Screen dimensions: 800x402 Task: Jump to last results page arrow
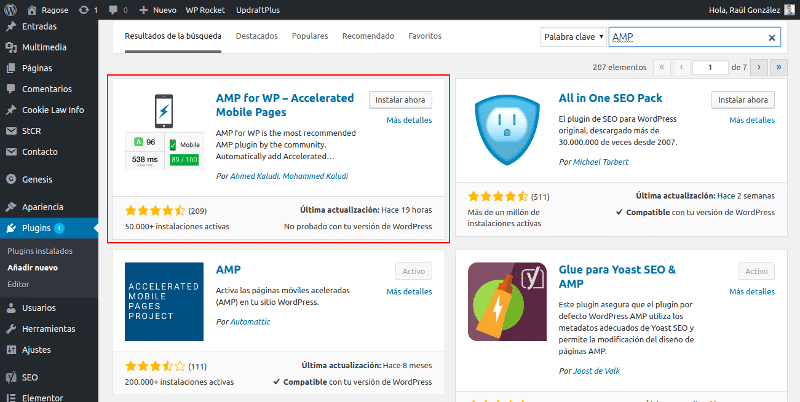(779, 67)
